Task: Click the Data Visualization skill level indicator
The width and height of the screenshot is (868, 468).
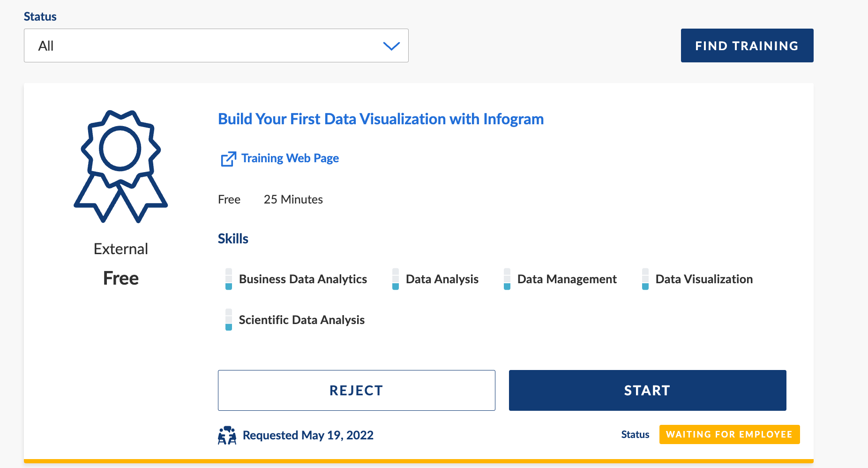Action: tap(645, 279)
